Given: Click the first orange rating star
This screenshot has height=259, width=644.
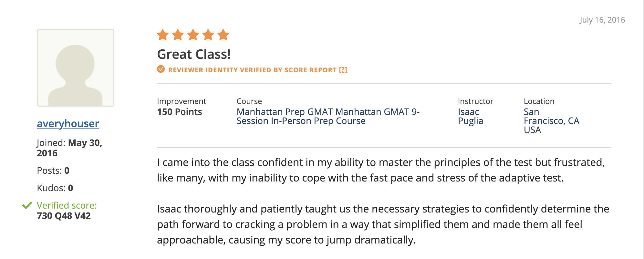Looking at the screenshot, I should 163,35.
